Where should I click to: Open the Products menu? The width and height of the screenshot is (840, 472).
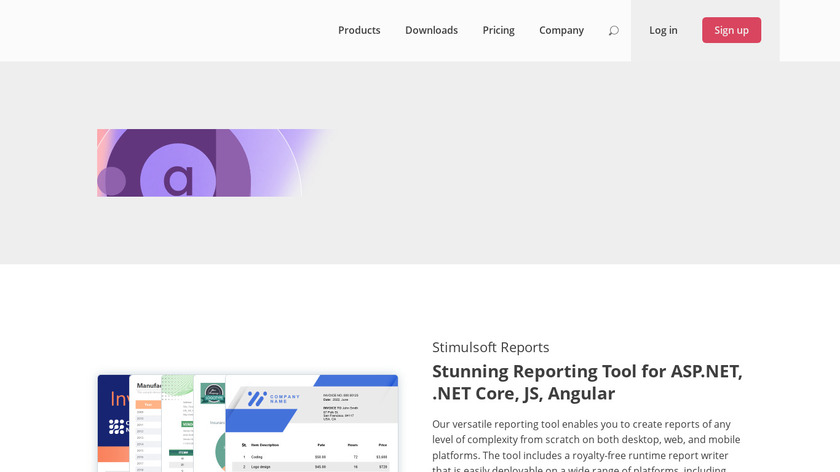359,31
